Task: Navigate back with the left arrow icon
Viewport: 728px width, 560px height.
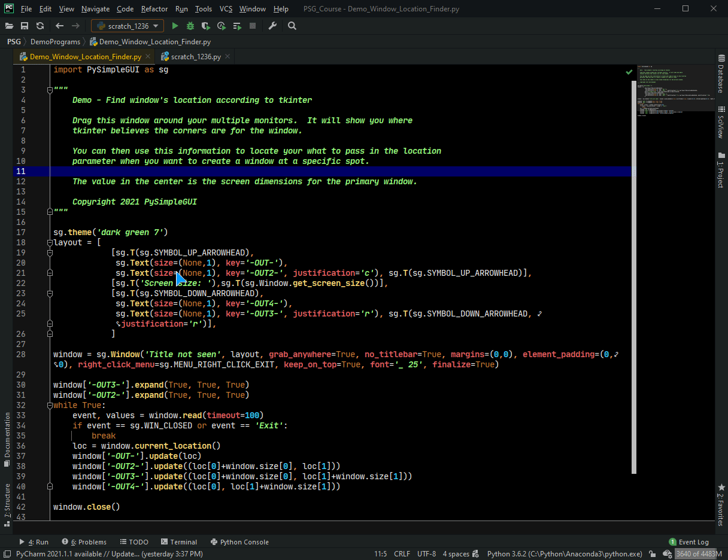Action: [x=59, y=26]
